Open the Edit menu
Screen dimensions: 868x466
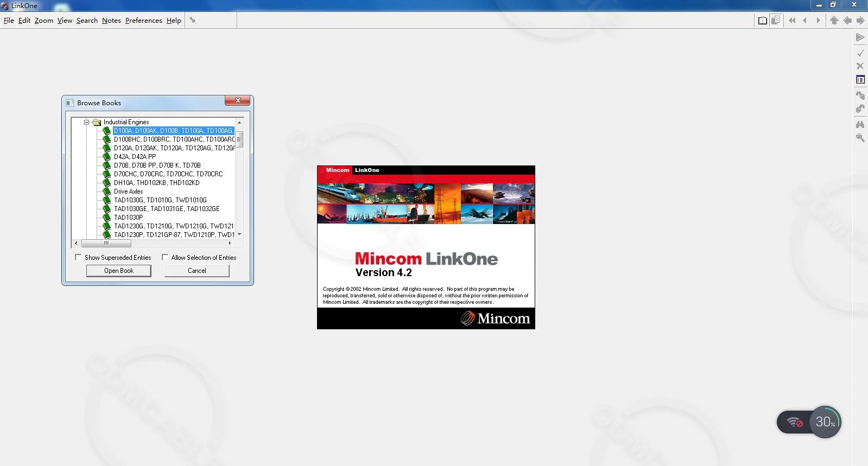[24, 21]
